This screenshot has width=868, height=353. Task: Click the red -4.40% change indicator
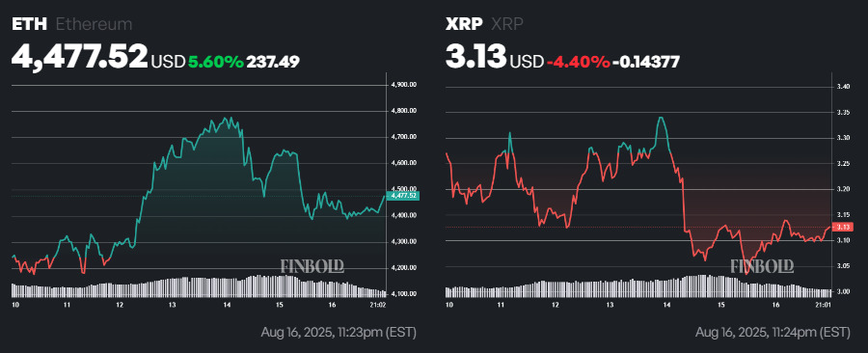click(578, 62)
